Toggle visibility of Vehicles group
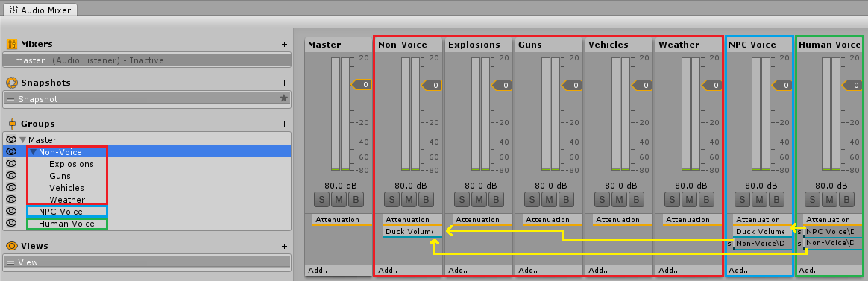This screenshot has width=868, height=281. pyautogui.click(x=11, y=188)
